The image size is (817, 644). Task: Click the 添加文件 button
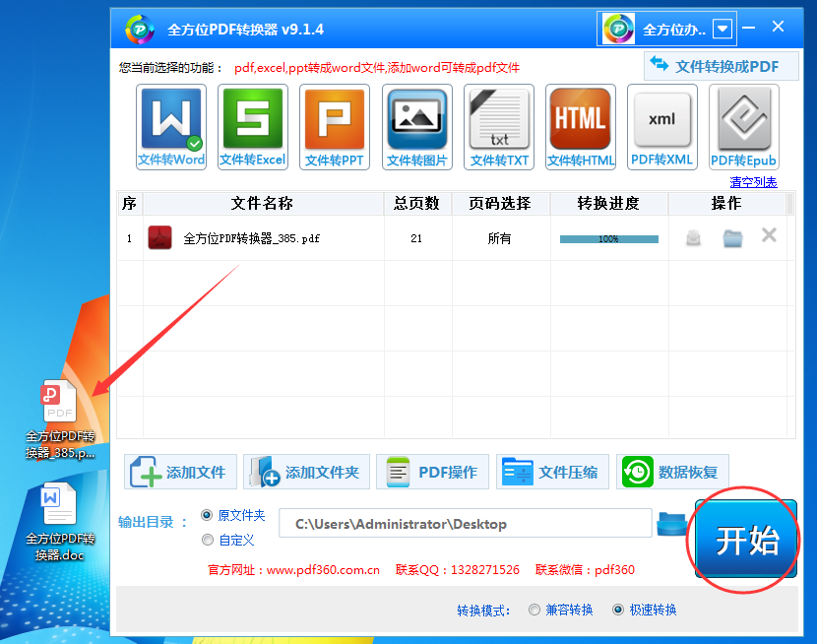[180, 472]
